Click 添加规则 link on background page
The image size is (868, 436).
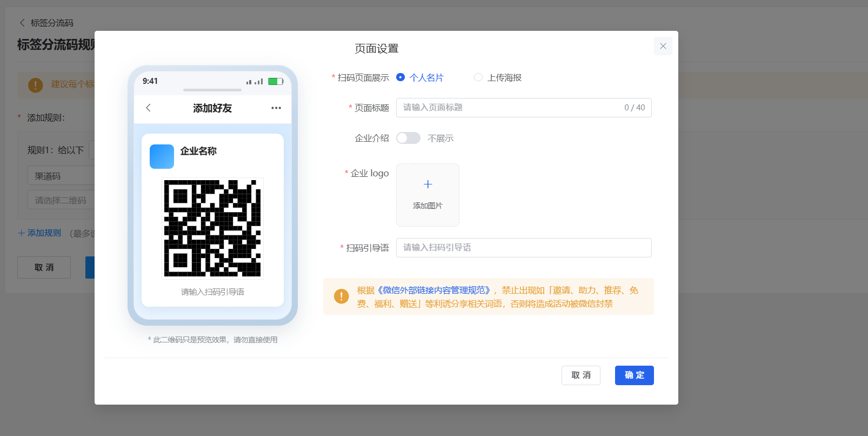(39, 233)
